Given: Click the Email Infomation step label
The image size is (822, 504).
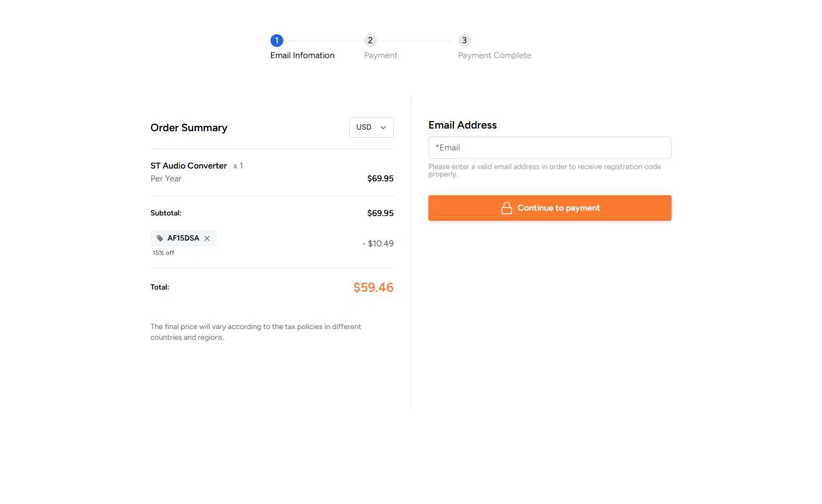Looking at the screenshot, I should pos(302,55).
